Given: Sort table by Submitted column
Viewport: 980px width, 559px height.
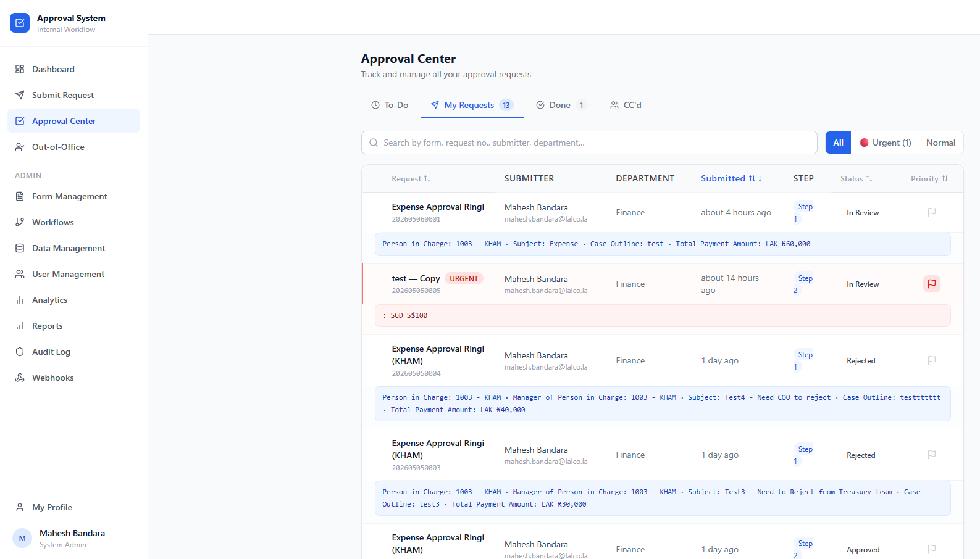Looking at the screenshot, I should pyautogui.click(x=731, y=178).
